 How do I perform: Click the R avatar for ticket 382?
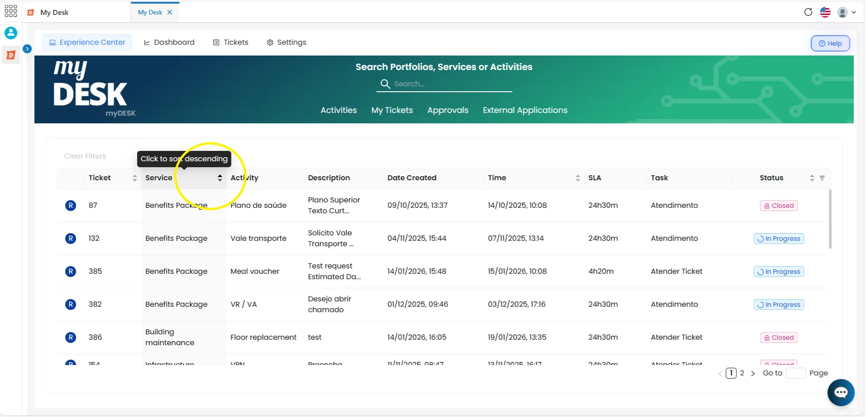coord(71,305)
